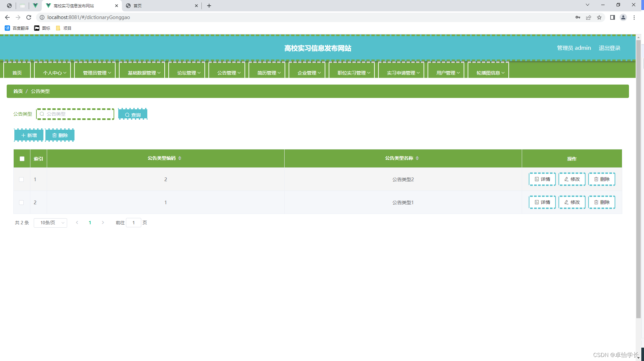644x361 pixels.
Task: Click the saved passwords key icon
Action: pyautogui.click(x=578, y=17)
